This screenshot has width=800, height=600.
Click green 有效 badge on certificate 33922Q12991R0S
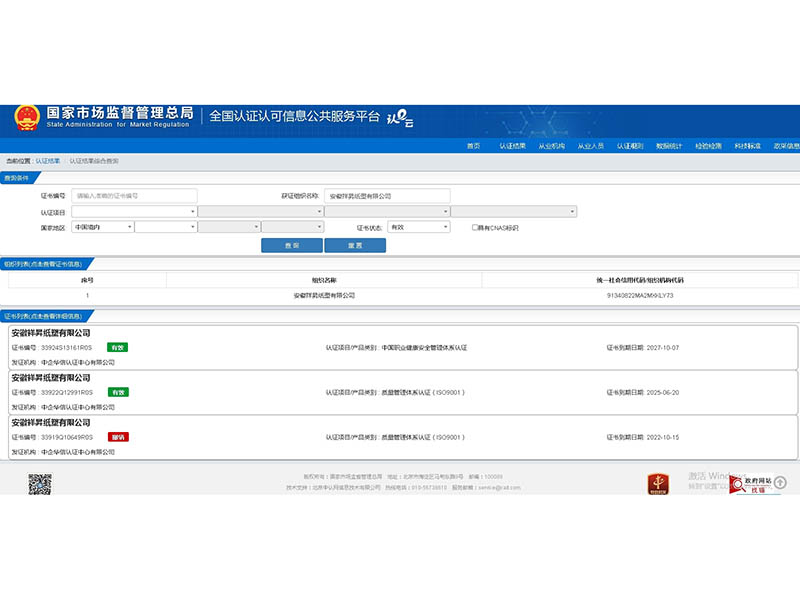118,392
